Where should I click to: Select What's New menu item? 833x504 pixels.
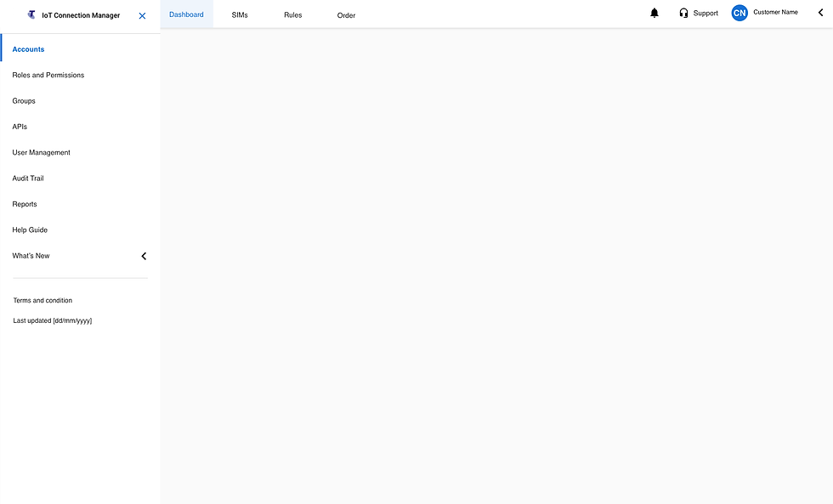coord(31,256)
